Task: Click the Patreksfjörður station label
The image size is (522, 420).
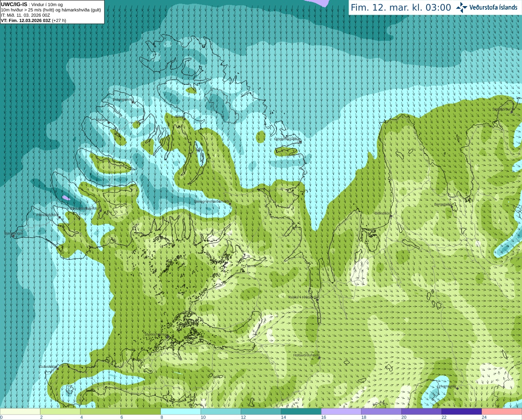Action: [48, 214]
